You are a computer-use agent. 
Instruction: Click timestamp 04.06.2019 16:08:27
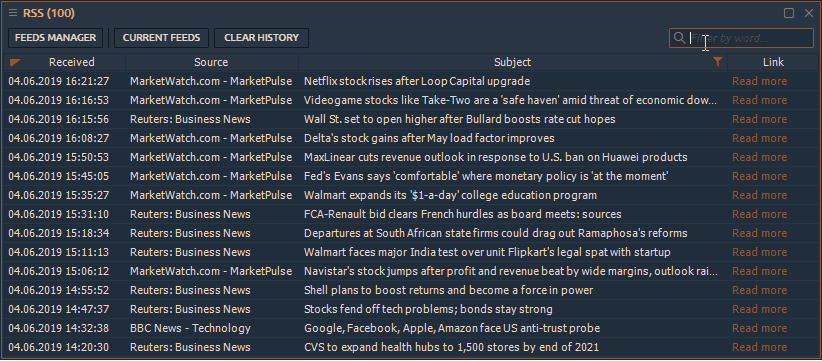(59, 138)
